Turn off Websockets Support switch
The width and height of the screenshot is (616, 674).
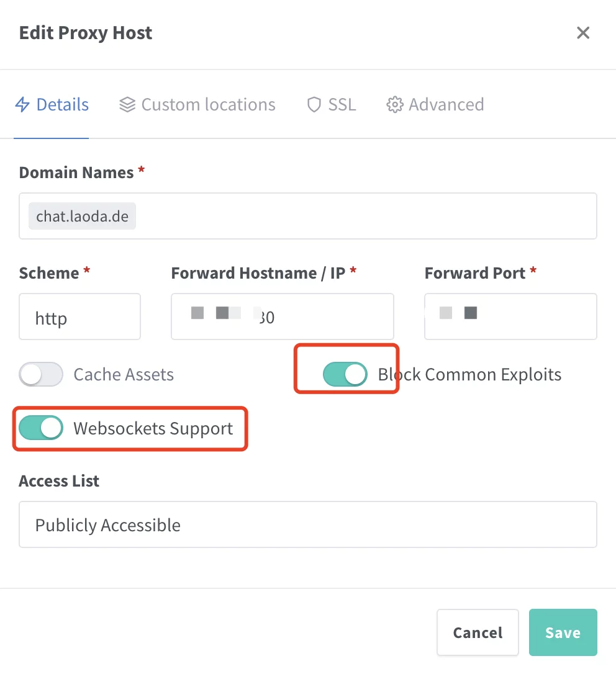tap(41, 428)
